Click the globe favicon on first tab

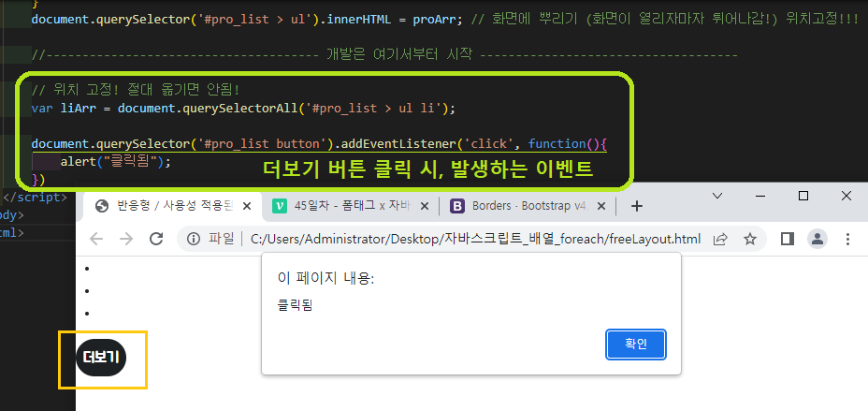(101, 206)
